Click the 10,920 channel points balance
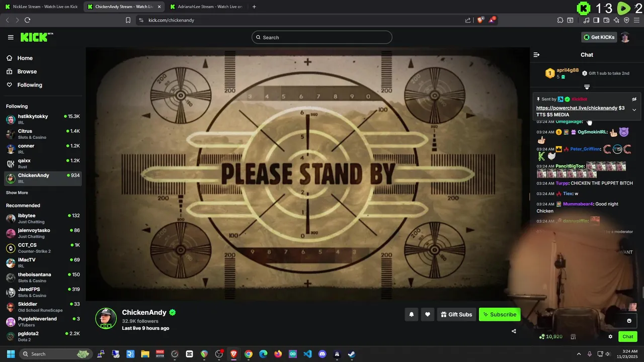The height and width of the screenshot is (362, 644). pos(551,337)
